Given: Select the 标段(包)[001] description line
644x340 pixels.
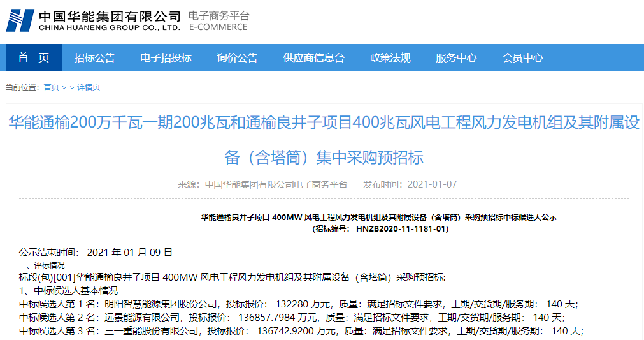Looking at the screenshot, I should 232,277.
